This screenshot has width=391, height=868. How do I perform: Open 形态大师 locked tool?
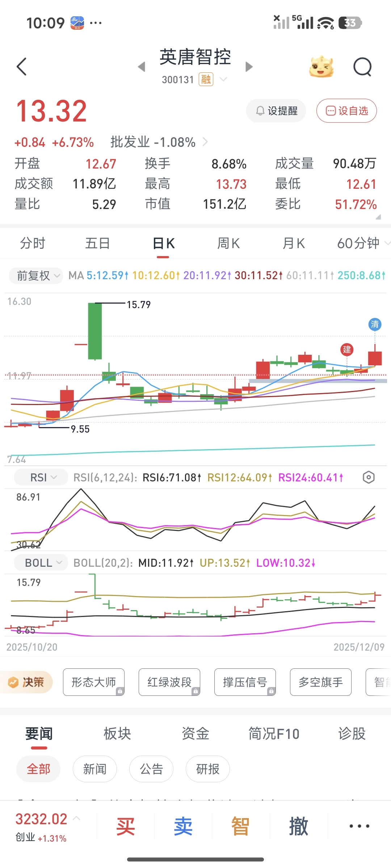coord(94,682)
